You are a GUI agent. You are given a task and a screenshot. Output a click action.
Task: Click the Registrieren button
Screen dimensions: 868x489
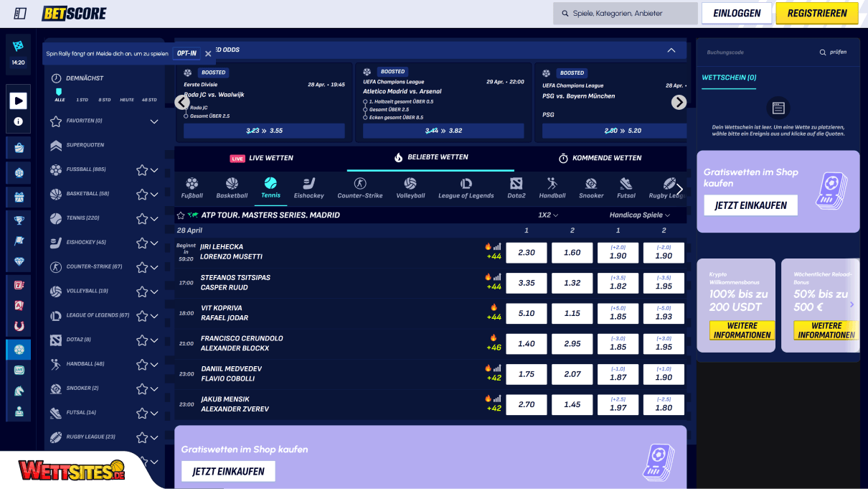click(x=817, y=14)
